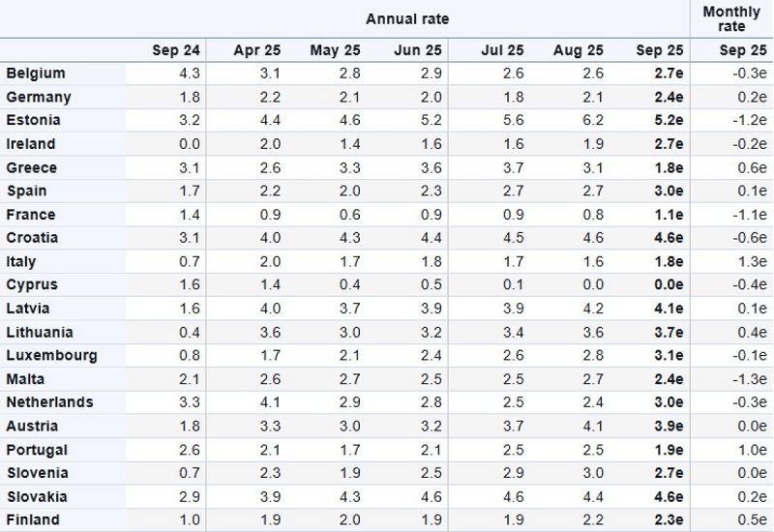Viewport: 774px width, 532px height.
Task: Select the Croatia row label
Action: point(32,238)
